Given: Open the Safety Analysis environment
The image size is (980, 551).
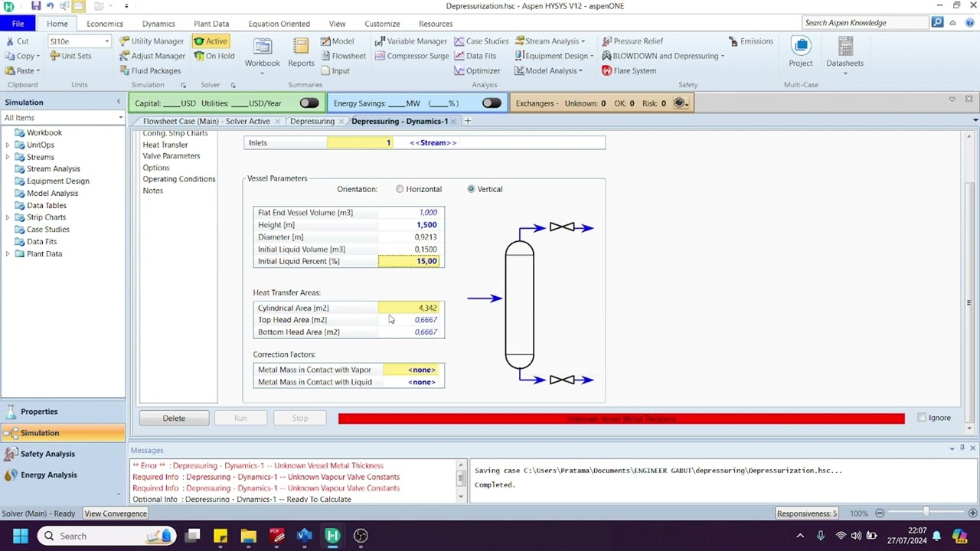Looking at the screenshot, I should tap(63, 454).
